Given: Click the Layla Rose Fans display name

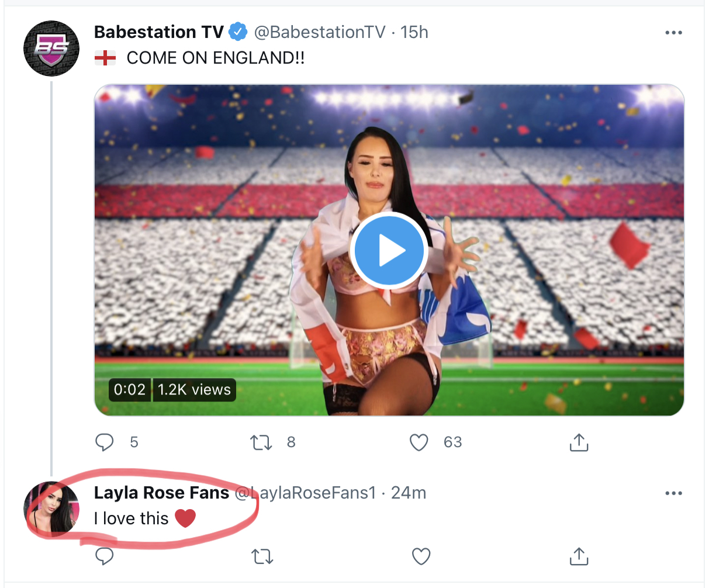Looking at the screenshot, I should tap(161, 493).
